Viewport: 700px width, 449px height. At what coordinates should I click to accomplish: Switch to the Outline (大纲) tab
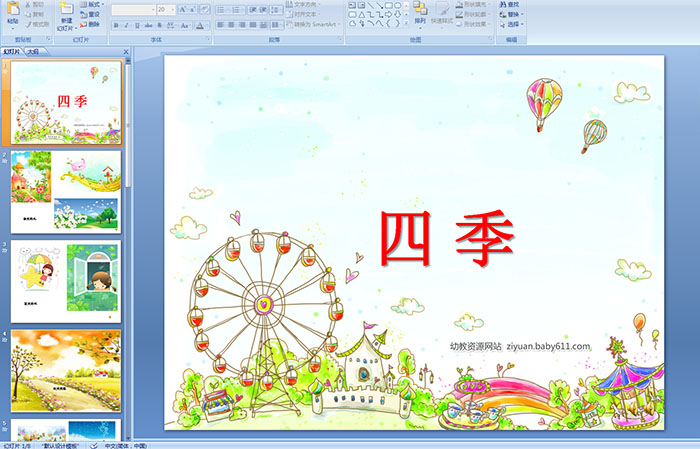34,51
